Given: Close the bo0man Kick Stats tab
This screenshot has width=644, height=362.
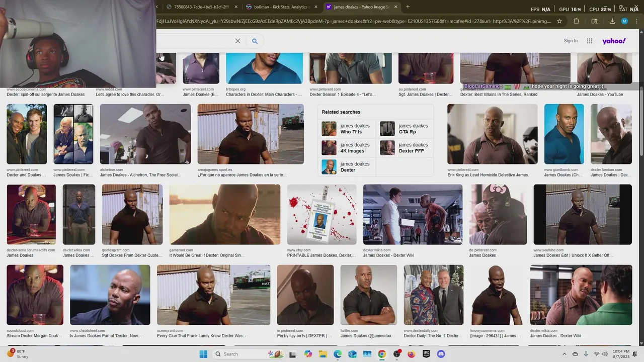Looking at the screenshot, I should [x=316, y=7].
